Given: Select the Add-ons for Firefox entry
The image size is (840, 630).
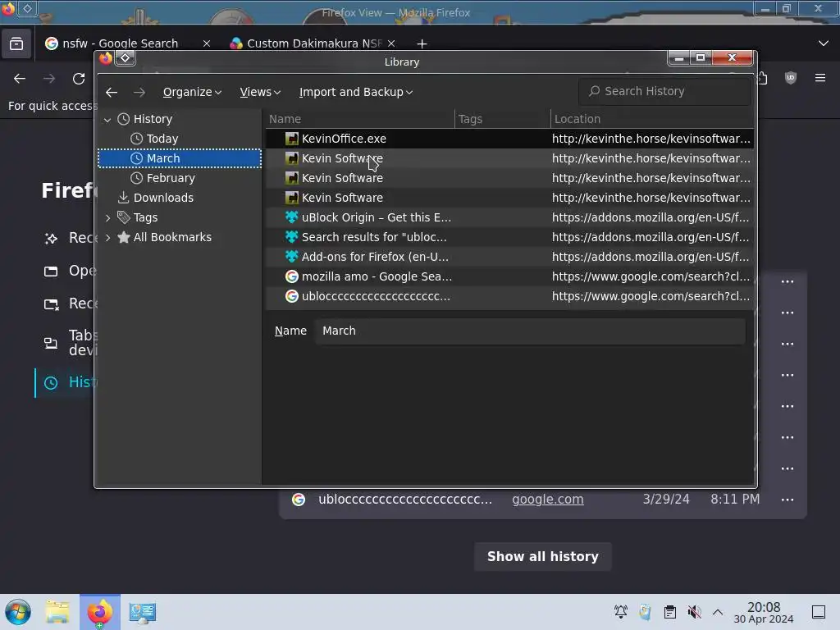Looking at the screenshot, I should pos(509,257).
